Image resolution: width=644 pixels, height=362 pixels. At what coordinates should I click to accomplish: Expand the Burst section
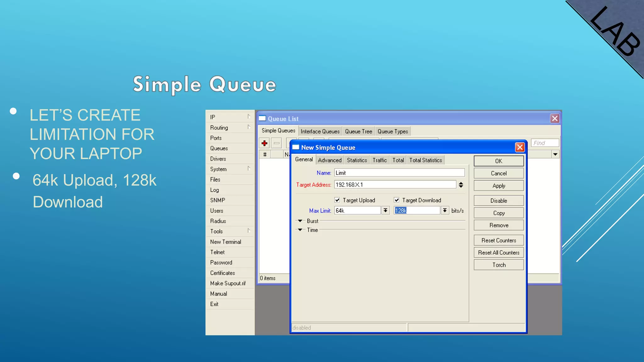[x=300, y=221]
